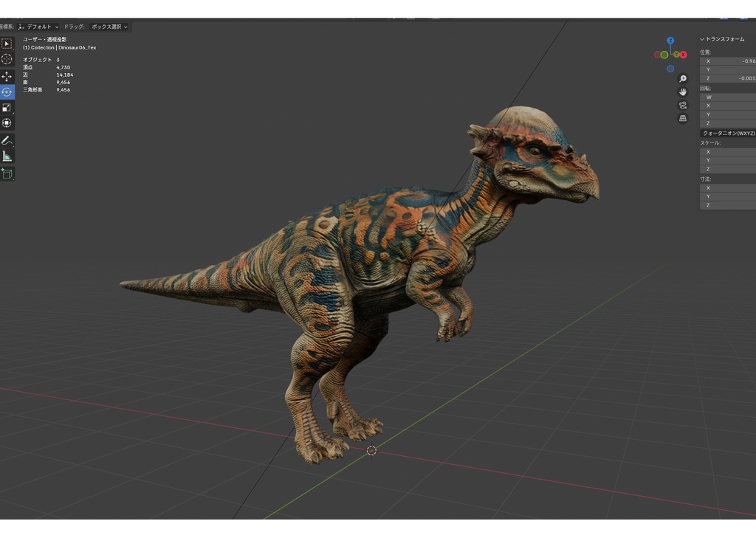The height and width of the screenshot is (538, 756).
Task: Keep the Rotate tool active
Action: [x=7, y=90]
